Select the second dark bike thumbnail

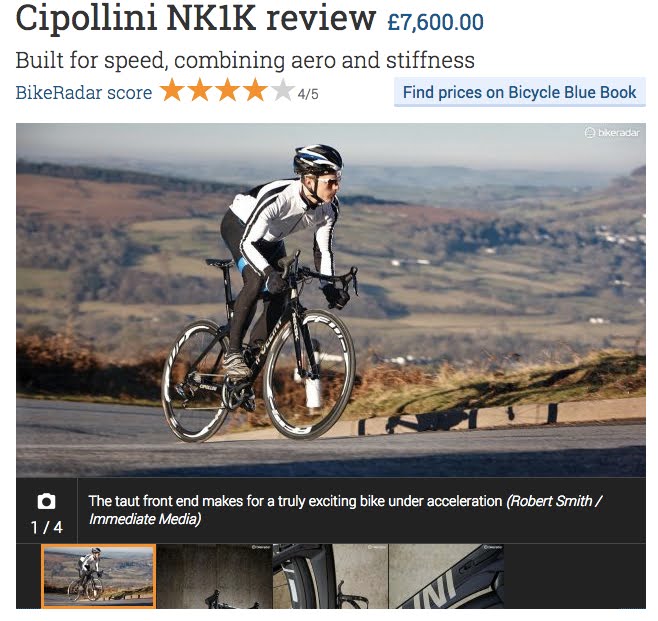tap(214, 576)
